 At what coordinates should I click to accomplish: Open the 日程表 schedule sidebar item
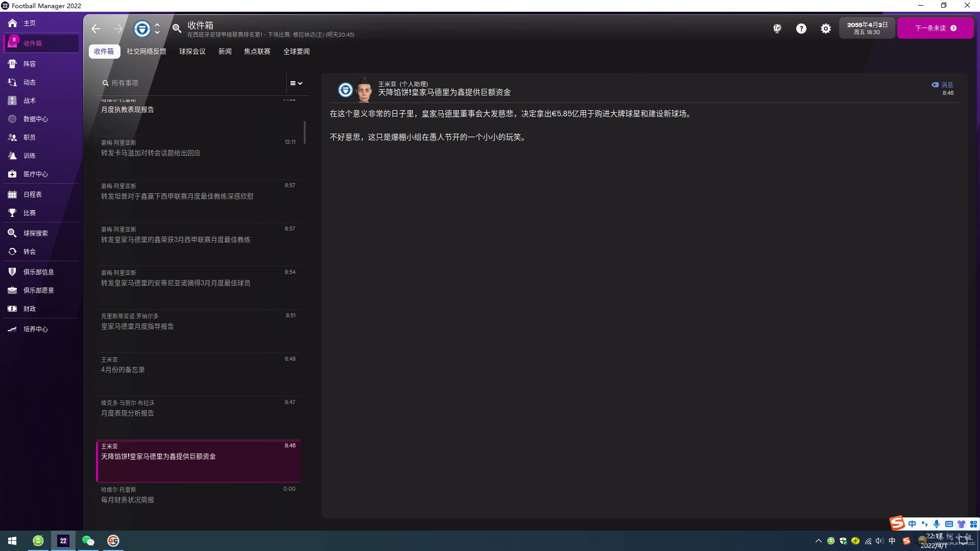click(41, 194)
